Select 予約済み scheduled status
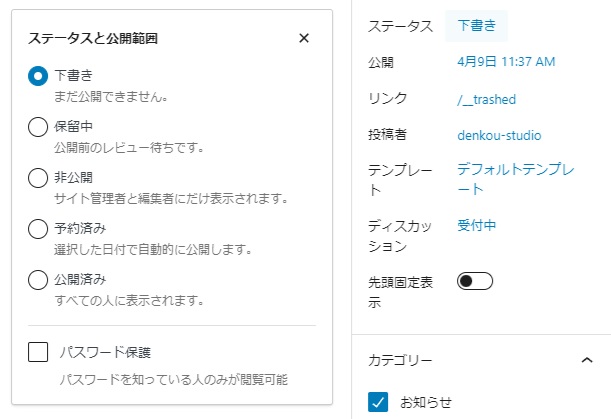611x419 pixels. (x=38, y=229)
